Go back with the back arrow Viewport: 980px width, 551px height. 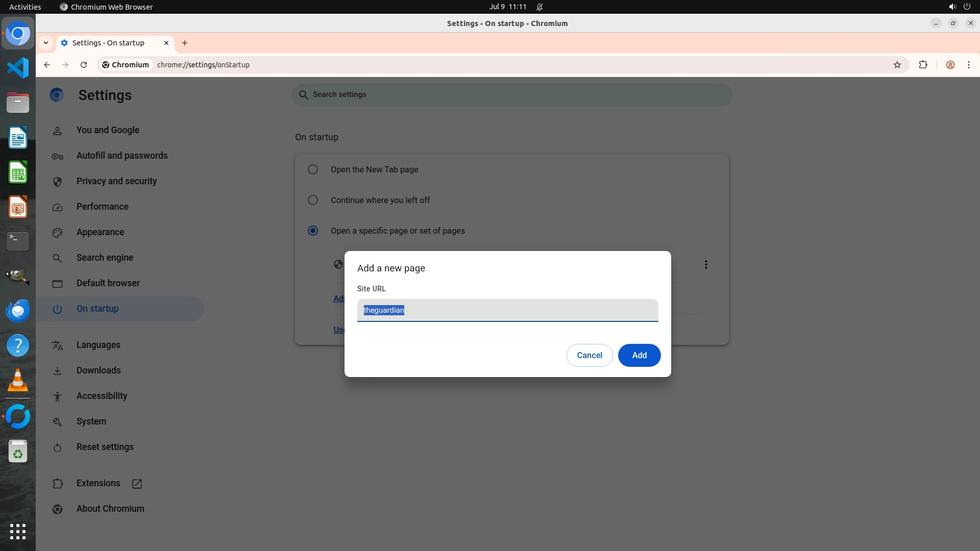pos(47,65)
